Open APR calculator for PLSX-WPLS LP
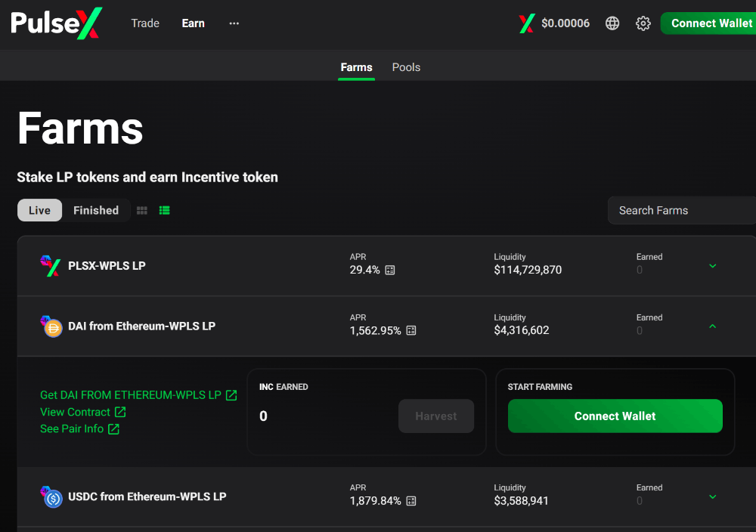This screenshot has width=756, height=532. click(x=390, y=270)
